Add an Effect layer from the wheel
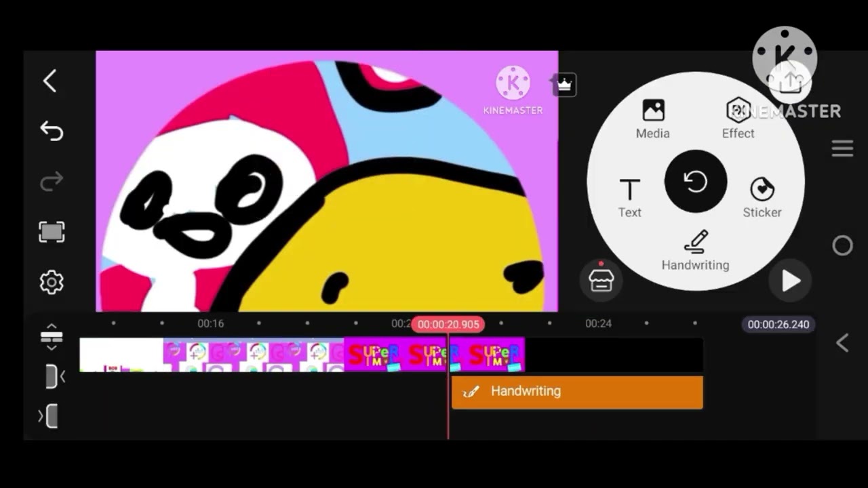Screen dimensions: 868x488 point(738,119)
